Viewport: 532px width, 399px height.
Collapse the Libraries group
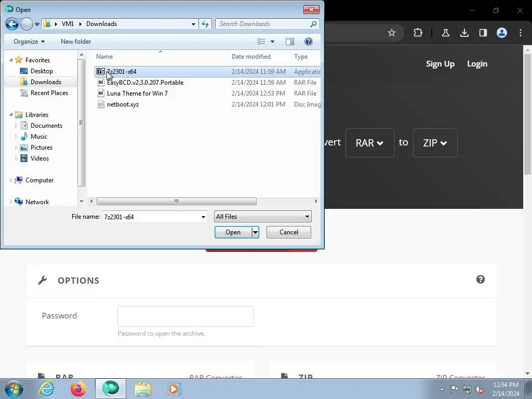coord(11,115)
